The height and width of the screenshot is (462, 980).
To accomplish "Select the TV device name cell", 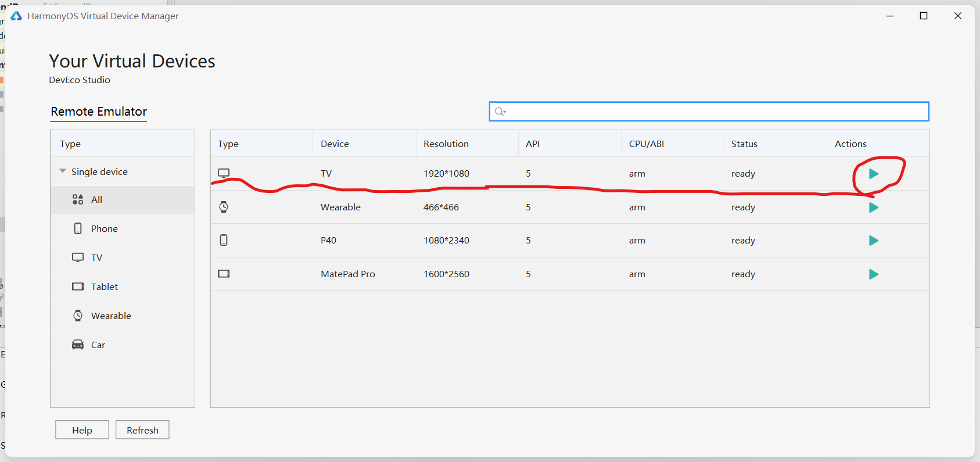I will pos(326,174).
